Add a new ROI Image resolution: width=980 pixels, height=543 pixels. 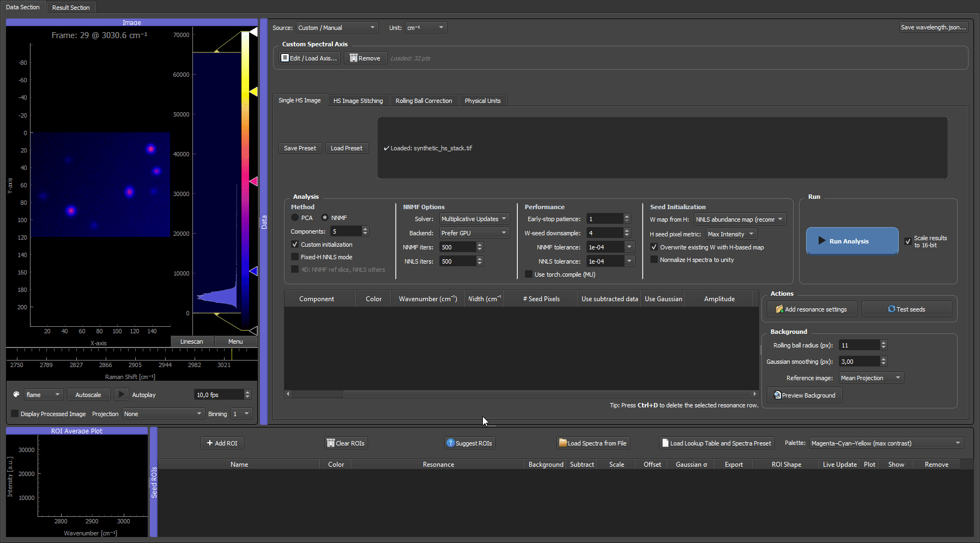click(x=222, y=443)
